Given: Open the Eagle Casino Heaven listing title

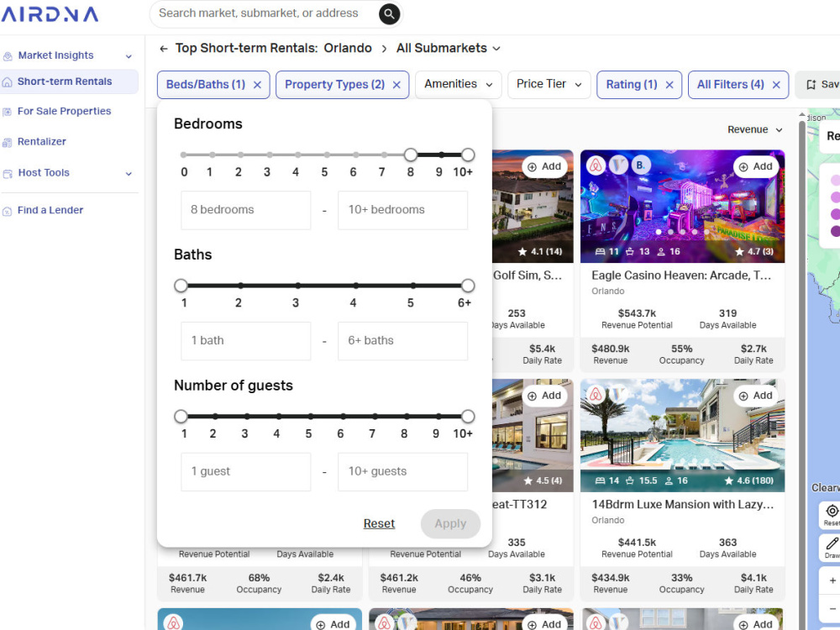Looking at the screenshot, I should pyautogui.click(x=681, y=276).
